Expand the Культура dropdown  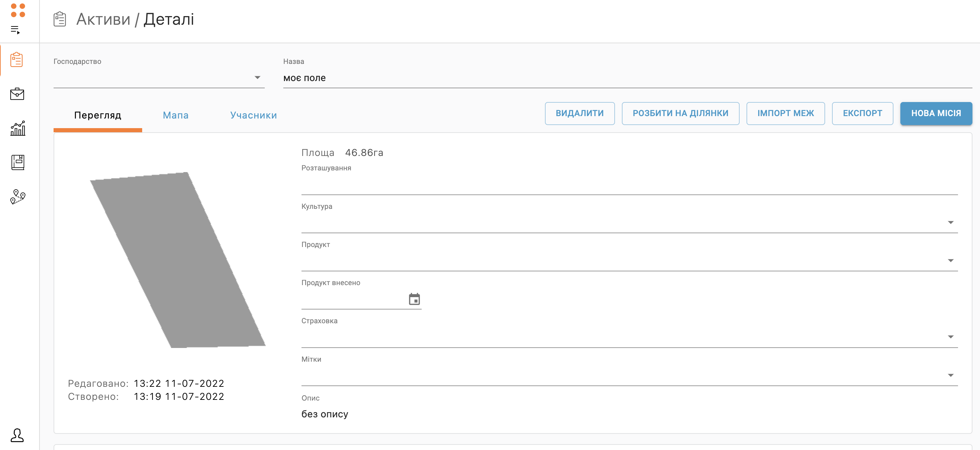[x=950, y=222]
